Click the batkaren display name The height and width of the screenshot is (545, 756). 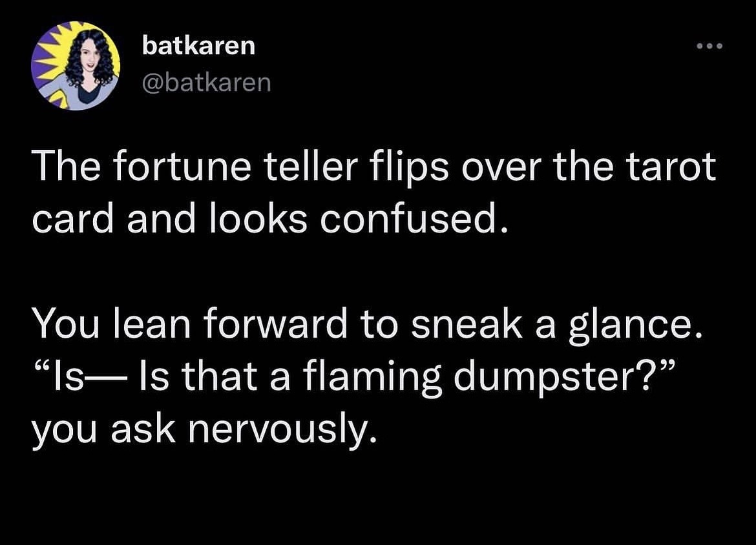point(198,46)
